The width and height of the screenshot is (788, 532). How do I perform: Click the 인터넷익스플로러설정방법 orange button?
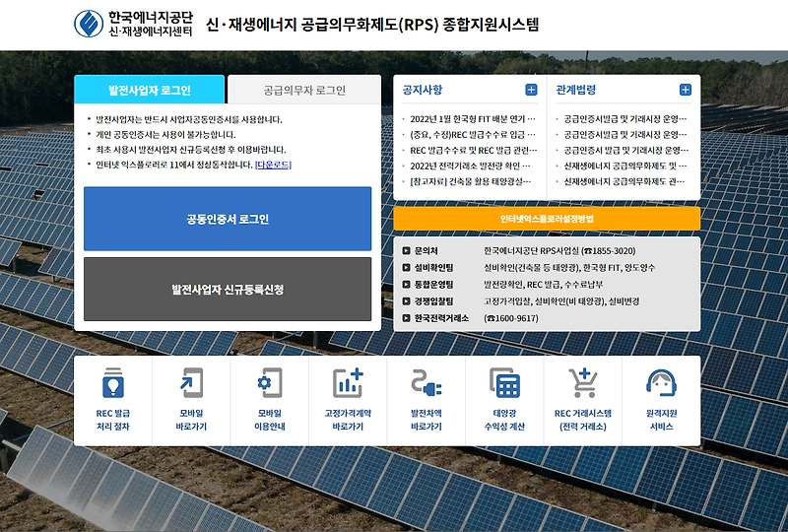[x=547, y=219]
